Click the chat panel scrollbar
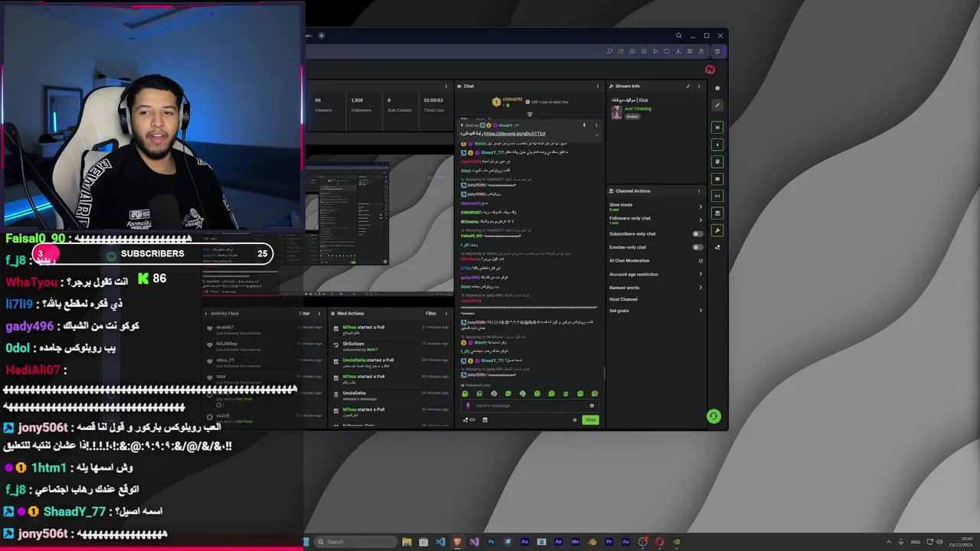Image resolution: width=980 pixels, height=551 pixels. pyautogui.click(x=605, y=372)
